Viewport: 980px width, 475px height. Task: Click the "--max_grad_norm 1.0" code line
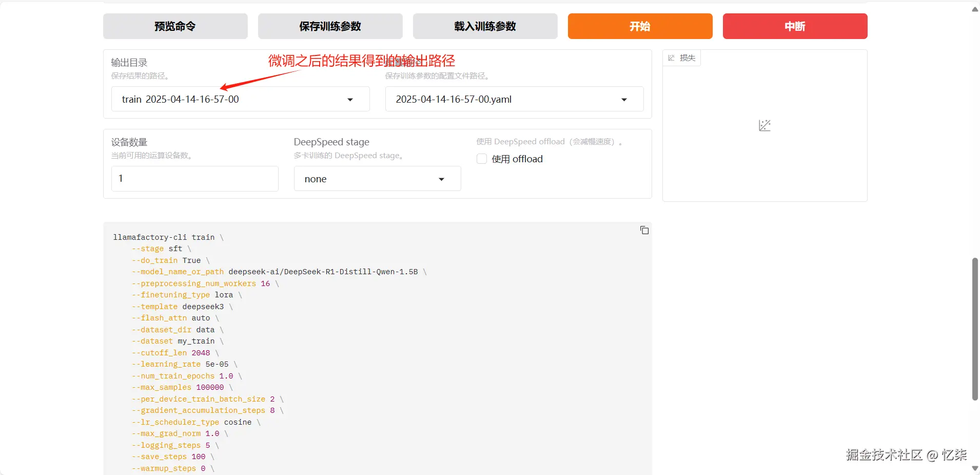[180, 433]
